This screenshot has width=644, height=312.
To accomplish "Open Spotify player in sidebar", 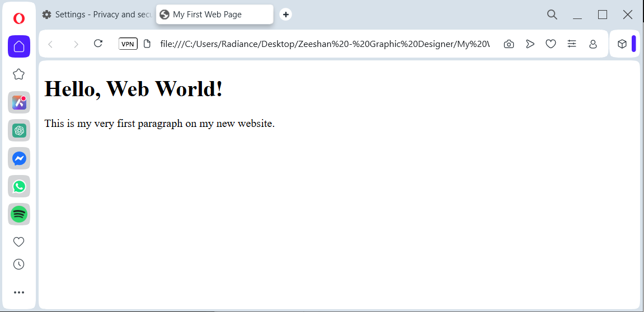I will pos(19,214).
